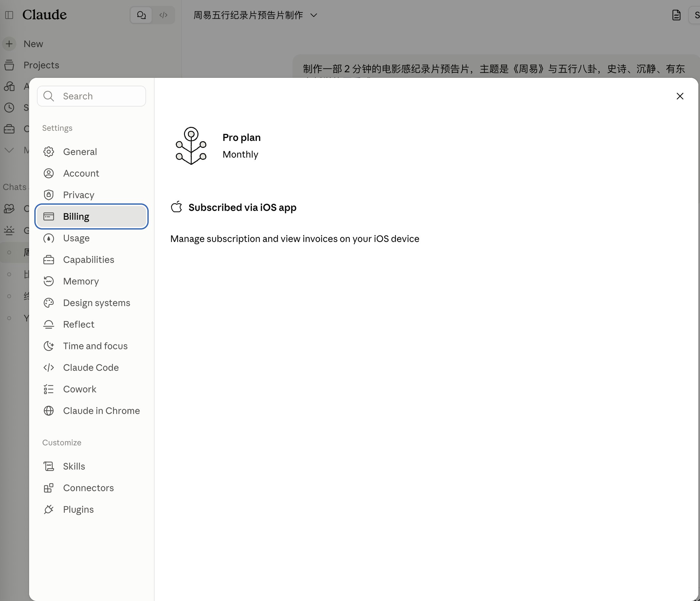700x601 pixels.
Task: Open the Privacy settings tab
Action: pos(92,195)
